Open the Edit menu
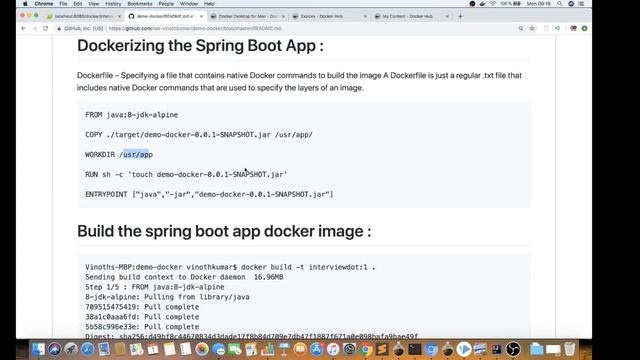 click(x=78, y=4)
